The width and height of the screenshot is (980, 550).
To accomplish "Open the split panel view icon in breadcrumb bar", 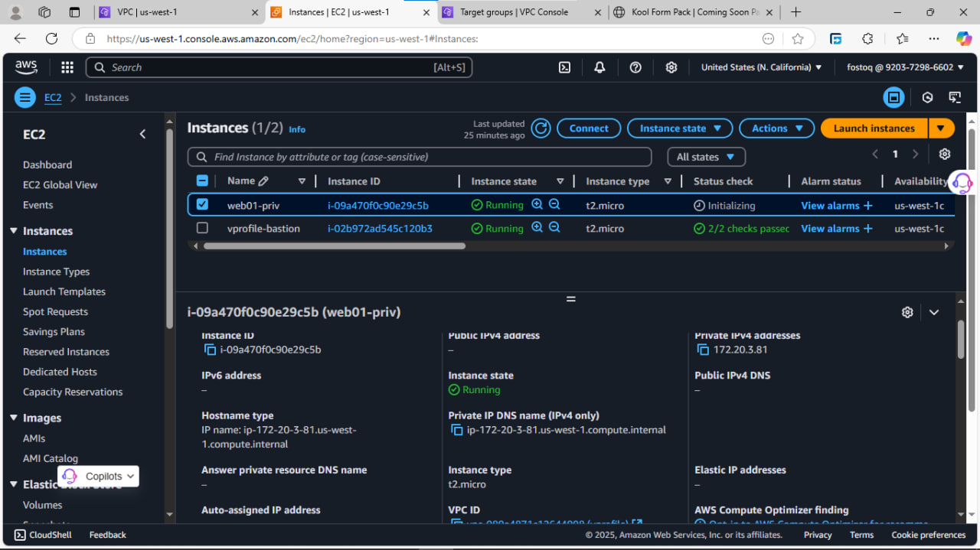I will tap(893, 97).
